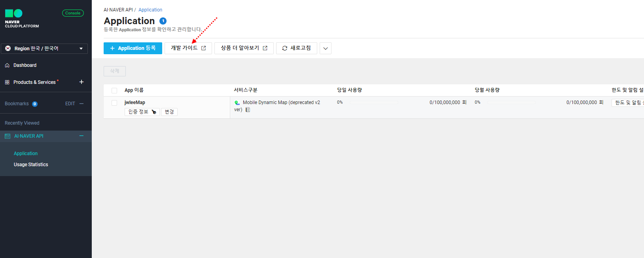Click the App 이름 column header
The width and height of the screenshot is (644, 258).
pos(134,90)
